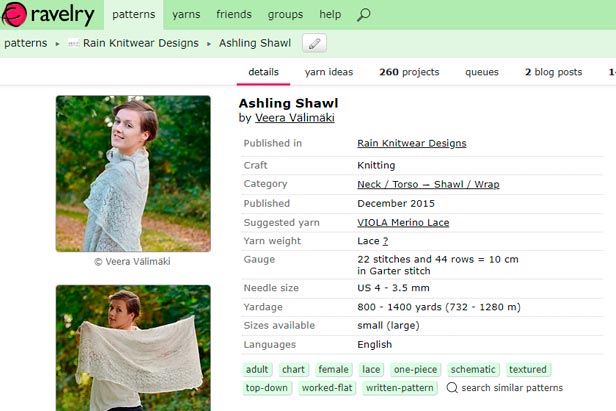This screenshot has width=616, height=411.
Task: Click the small (large) sizes value
Action: point(388,326)
